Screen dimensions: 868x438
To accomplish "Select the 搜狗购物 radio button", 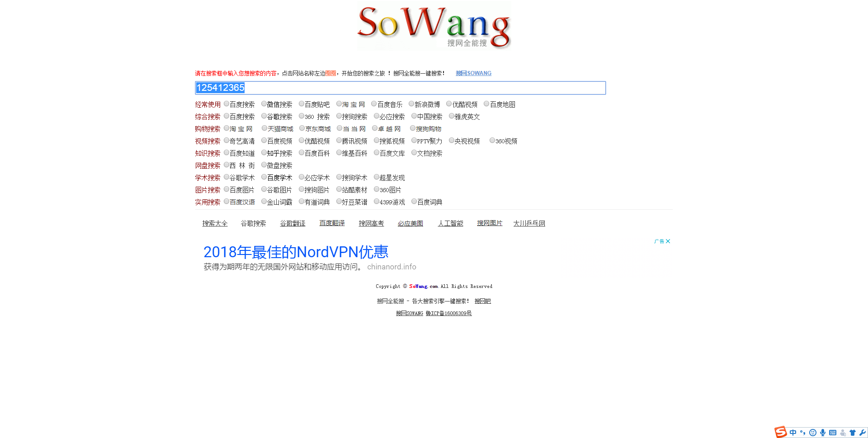I will point(413,128).
